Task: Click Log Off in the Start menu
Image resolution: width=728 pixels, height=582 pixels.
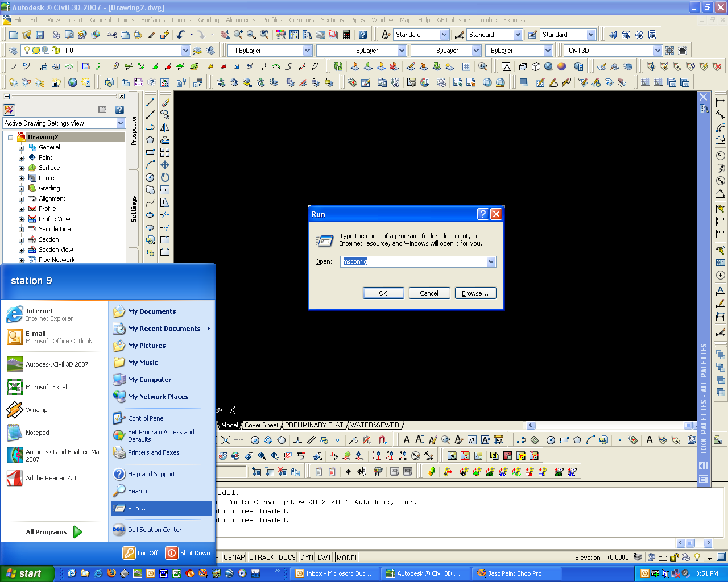Action: point(141,553)
